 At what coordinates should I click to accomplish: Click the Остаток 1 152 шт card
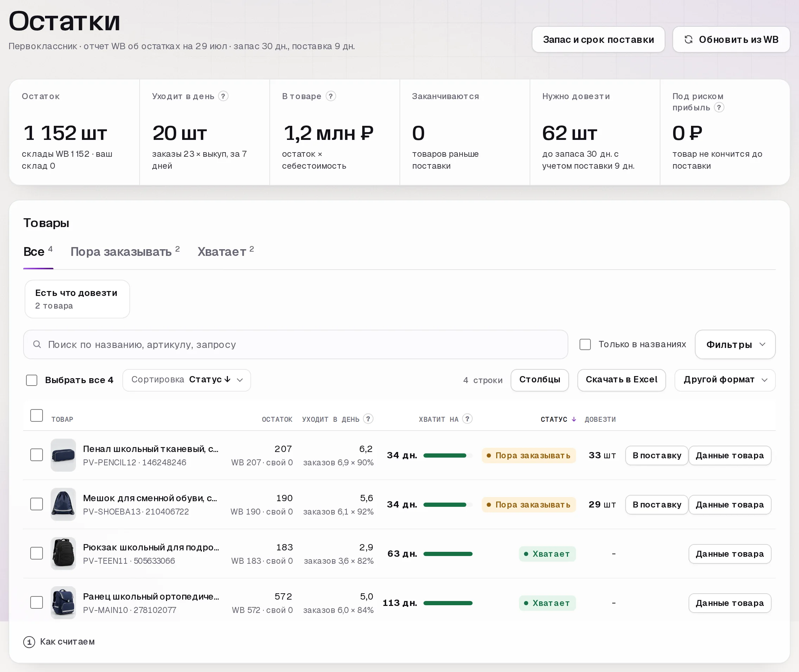point(74,132)
